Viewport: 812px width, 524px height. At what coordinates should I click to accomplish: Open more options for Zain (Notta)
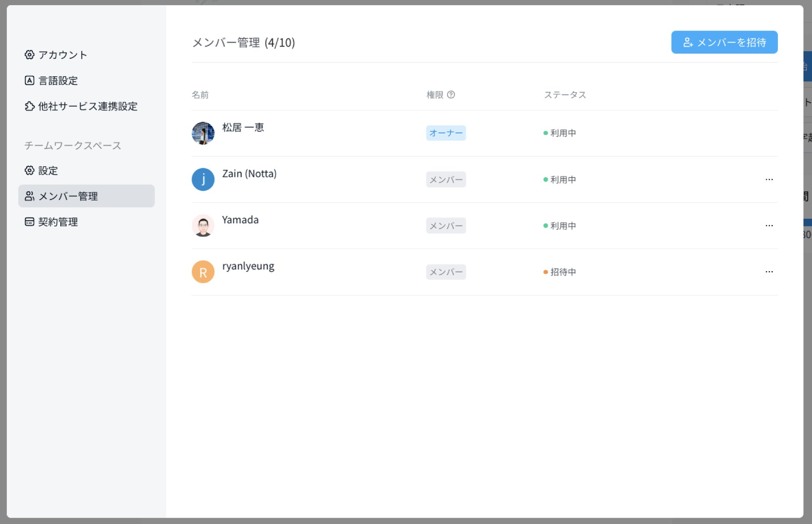pyautogui.click(x=769, y=180)
